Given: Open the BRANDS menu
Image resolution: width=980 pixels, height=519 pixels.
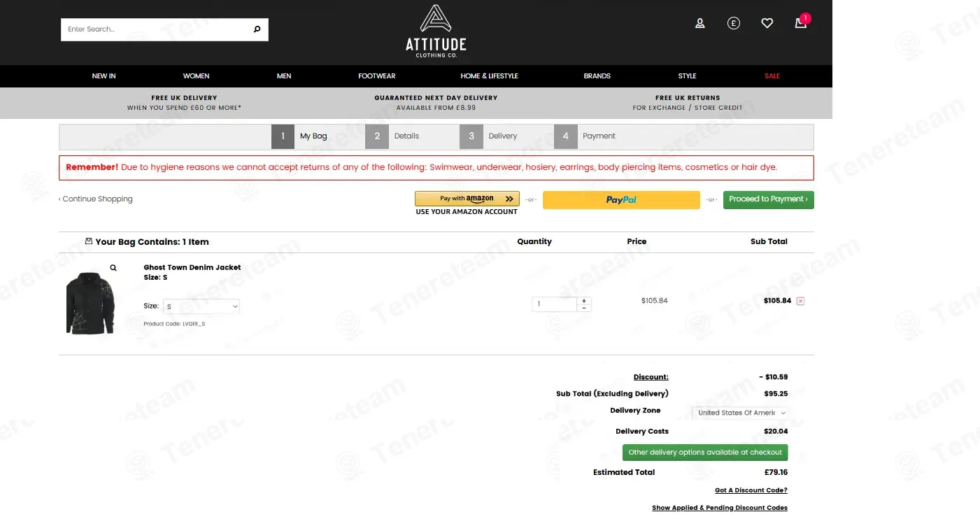Looking at the screenshot, I should (597, 76).
